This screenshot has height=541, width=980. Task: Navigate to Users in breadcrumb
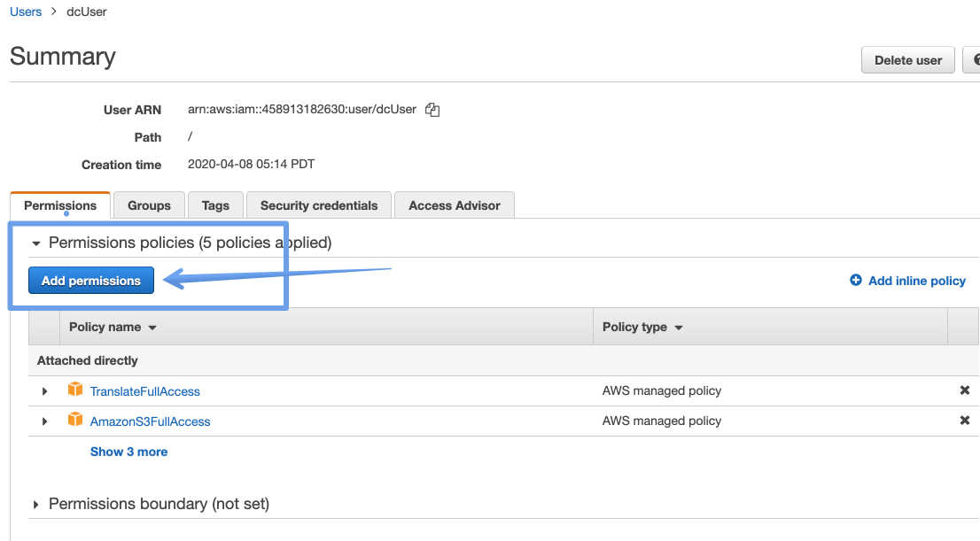[26, 12]
